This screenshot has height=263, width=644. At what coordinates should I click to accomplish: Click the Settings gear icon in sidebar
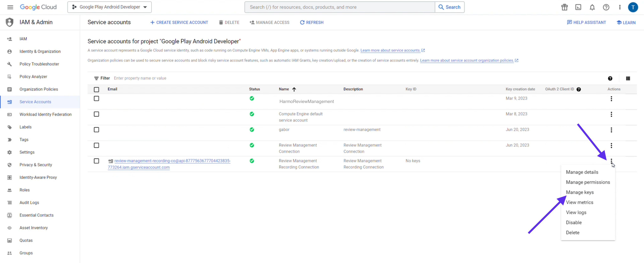point(9,152)
